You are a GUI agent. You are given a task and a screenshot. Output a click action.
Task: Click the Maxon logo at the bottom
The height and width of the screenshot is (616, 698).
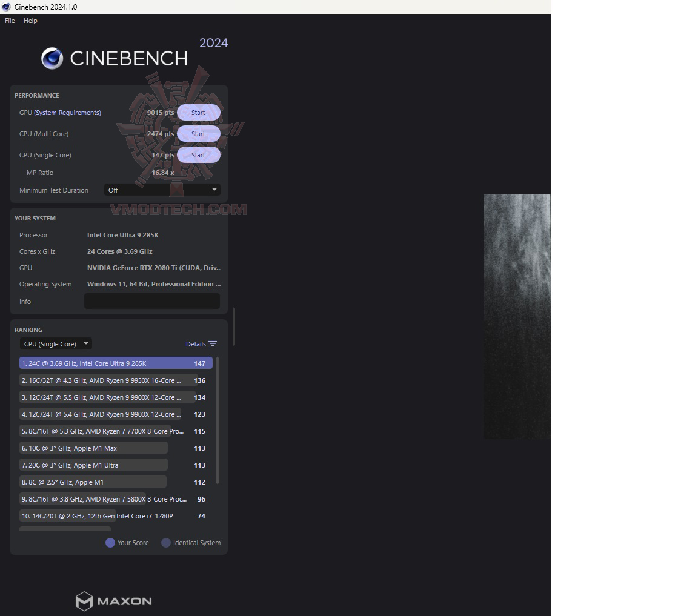click(x=113, y=601)
